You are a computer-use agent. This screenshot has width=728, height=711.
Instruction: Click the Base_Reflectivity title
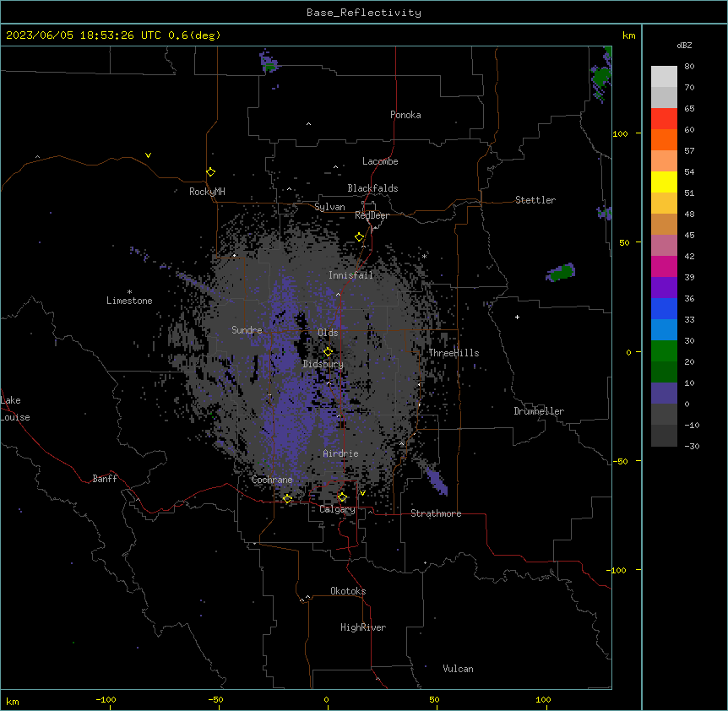click(x=364, y=13)
